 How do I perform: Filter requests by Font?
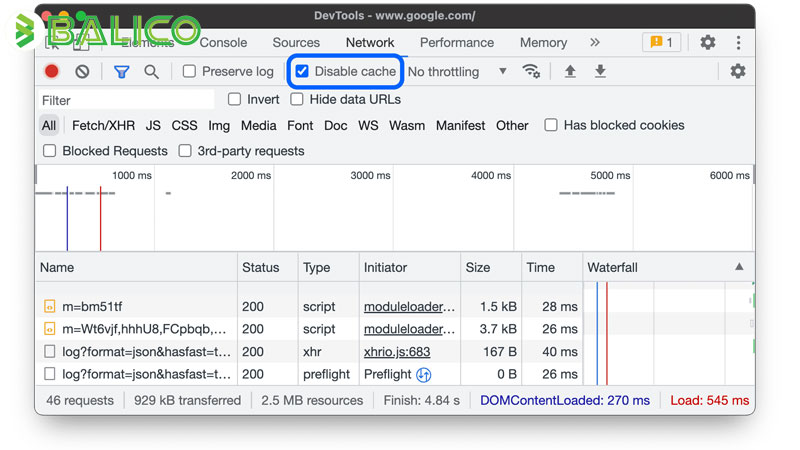coord(300,126)
